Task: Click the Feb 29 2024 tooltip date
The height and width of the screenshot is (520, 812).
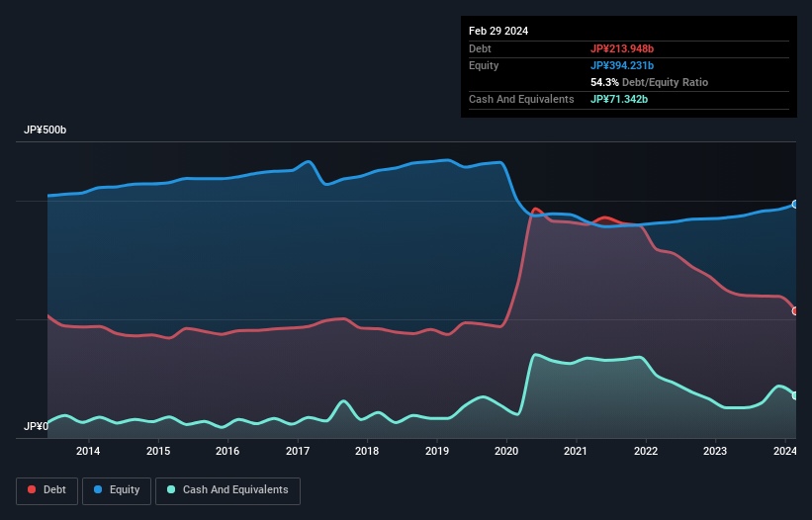Action: click(498, 31)
